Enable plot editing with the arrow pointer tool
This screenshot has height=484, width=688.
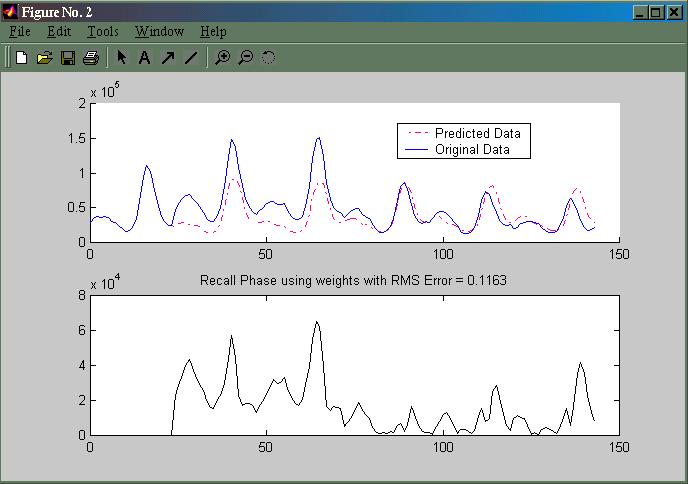tap(122, 58)
